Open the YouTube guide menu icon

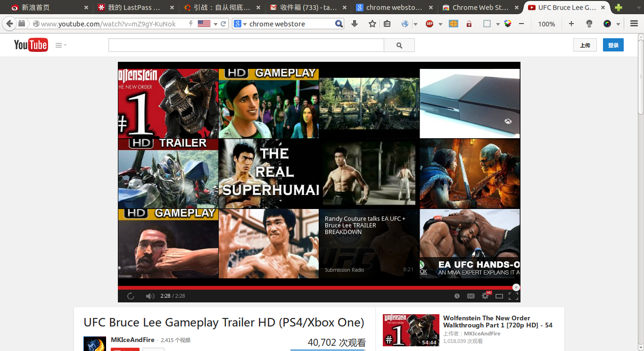(61, 45)
